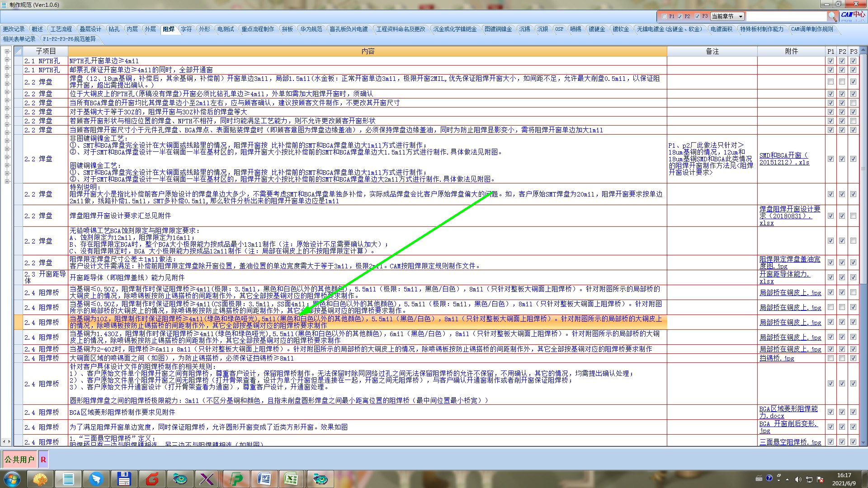This screenshot has height=488, width=868.
Task: Click the purple X taskbar icon
Action: coord(207,479)
